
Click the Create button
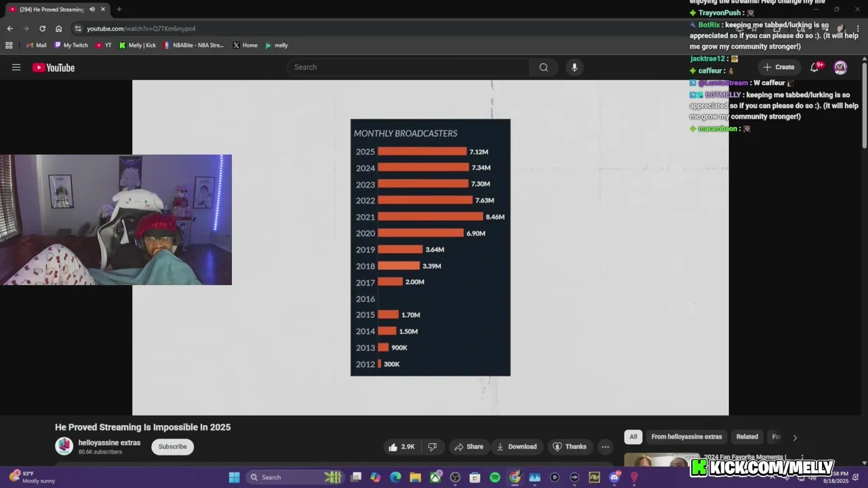778,67
